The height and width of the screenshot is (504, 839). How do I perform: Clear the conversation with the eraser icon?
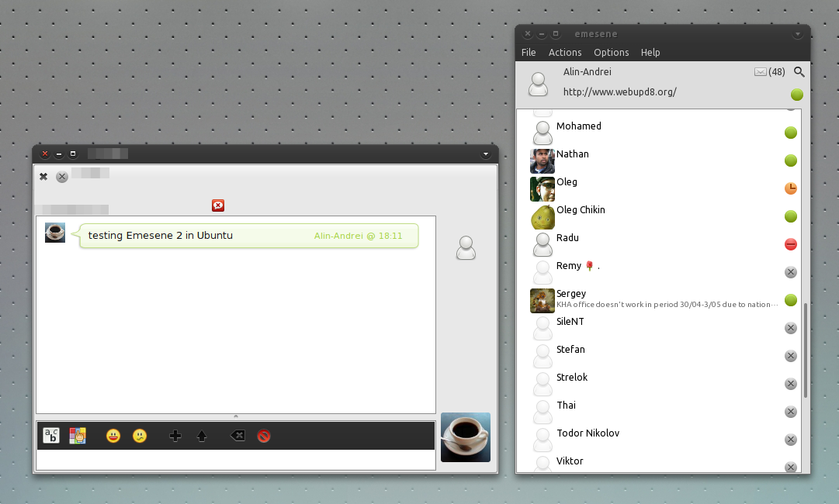pos(237,436)
